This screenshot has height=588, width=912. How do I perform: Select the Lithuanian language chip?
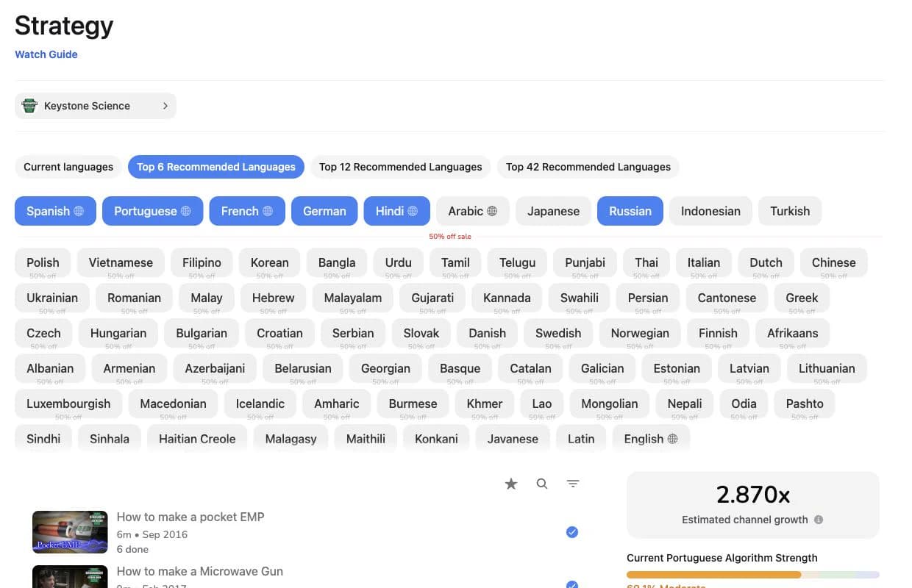coord(827,368)
